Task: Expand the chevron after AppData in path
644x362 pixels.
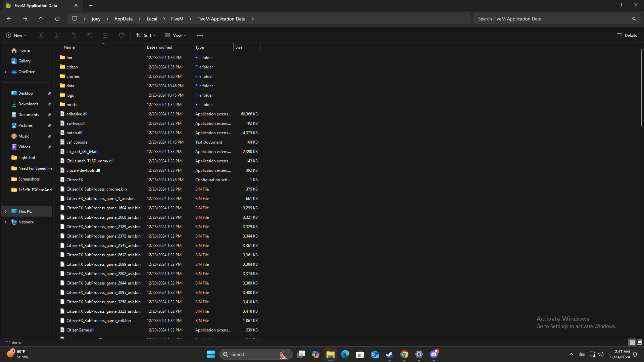Action: tap(140, 19)
